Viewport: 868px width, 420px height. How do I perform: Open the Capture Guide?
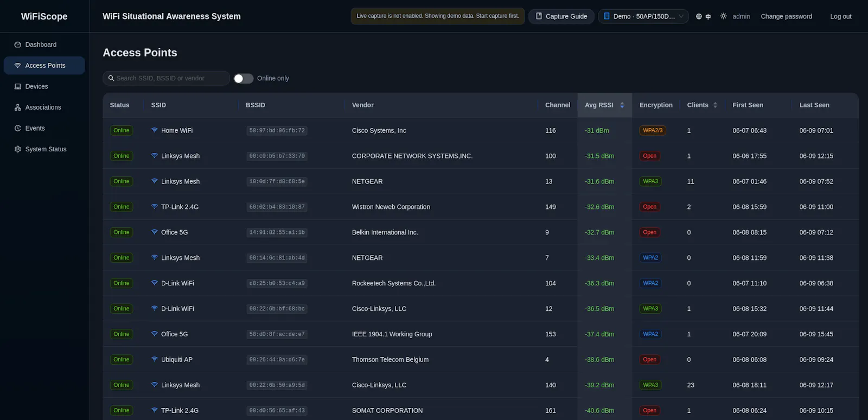[561, 16]
